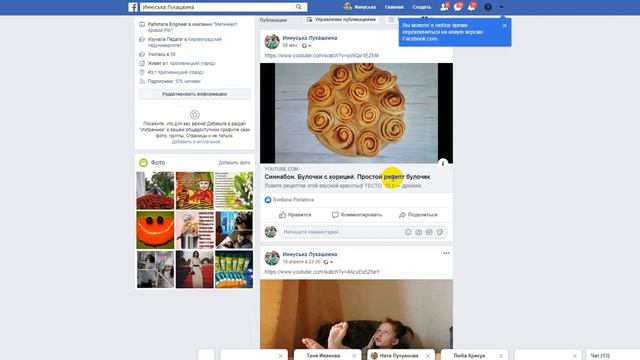Click the search magnifier icon
The height and width of the screenshot is (360, 640).
pos(299,7)
